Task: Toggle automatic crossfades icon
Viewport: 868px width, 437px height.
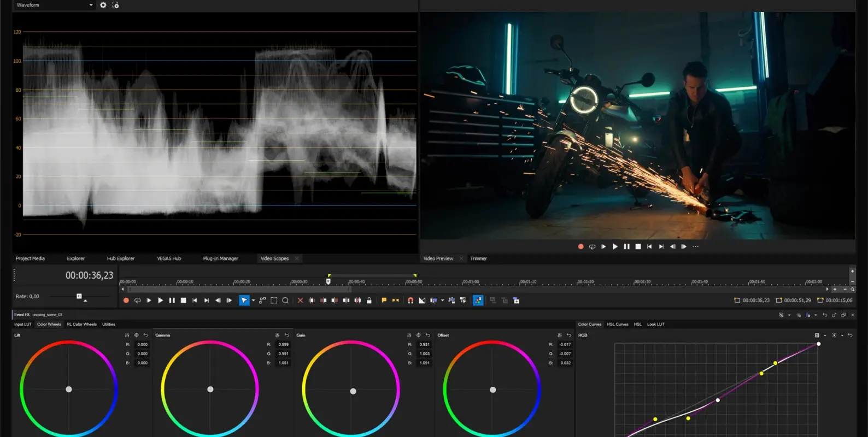Action: [422, 300]
